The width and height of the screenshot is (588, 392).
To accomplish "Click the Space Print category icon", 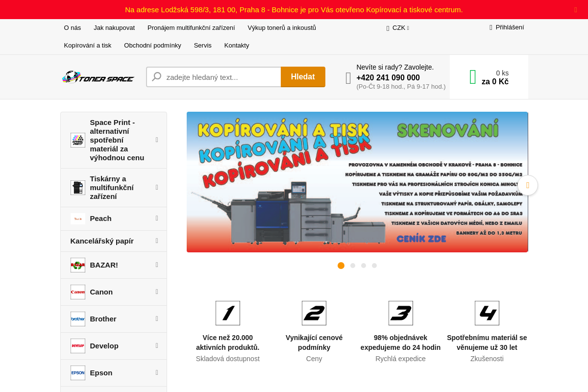I will click(78, 140).
